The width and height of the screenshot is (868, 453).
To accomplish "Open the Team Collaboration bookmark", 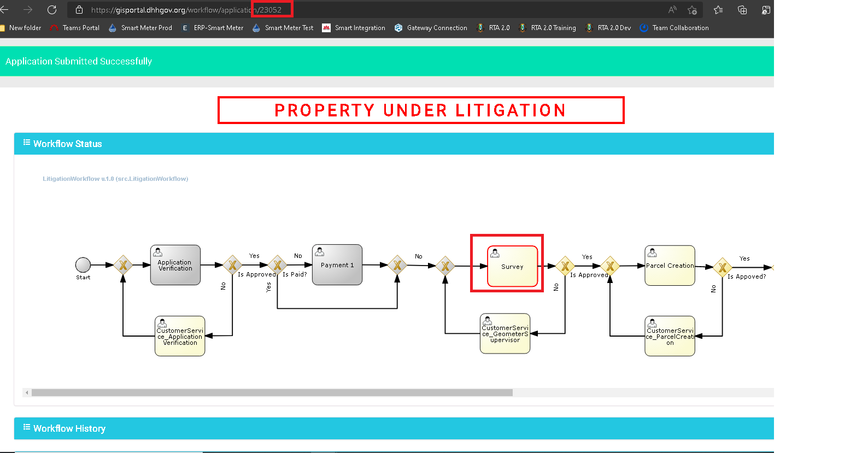I will [674, 28].
